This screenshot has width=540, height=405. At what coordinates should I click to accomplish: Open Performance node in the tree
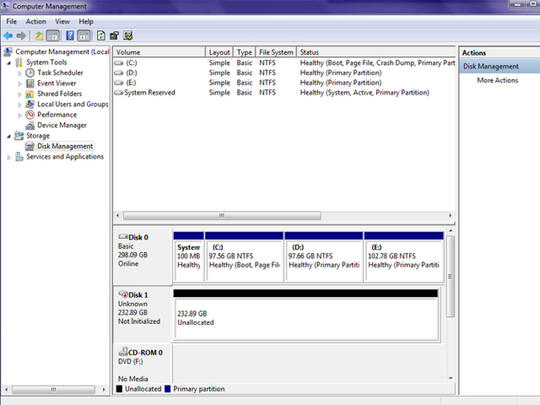(x=57, y=115)
